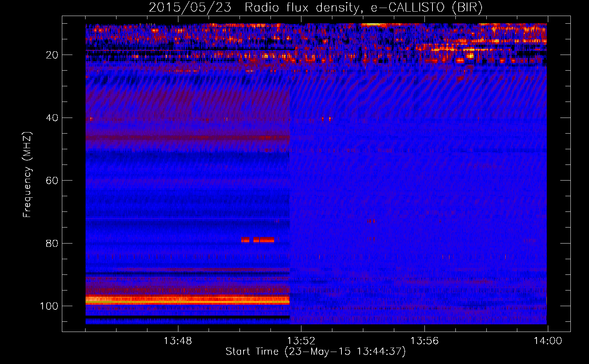Click the bright yellow-orange band near 98 MHz
This screenshot has width=589, height=364.
tap(187, 300)
